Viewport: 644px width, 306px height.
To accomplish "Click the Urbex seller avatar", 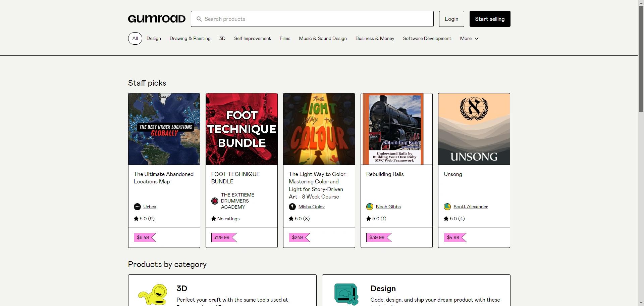I will point(137,207).
